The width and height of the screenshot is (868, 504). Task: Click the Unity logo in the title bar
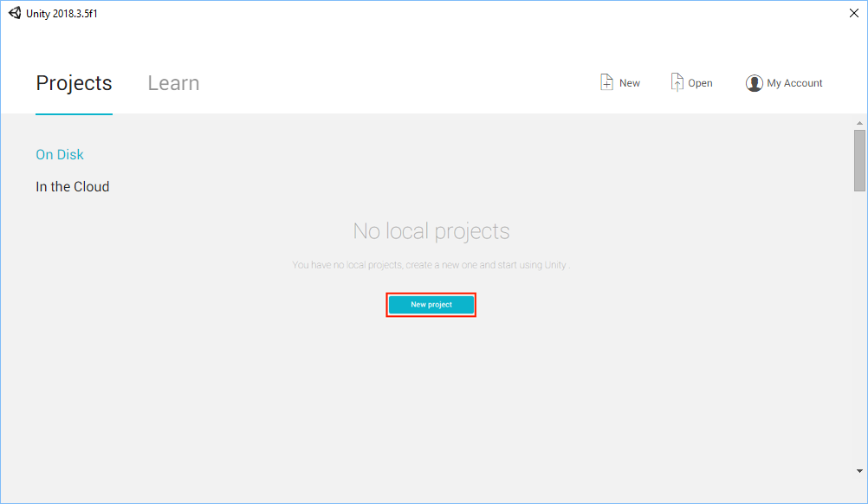tap(15, 12)
